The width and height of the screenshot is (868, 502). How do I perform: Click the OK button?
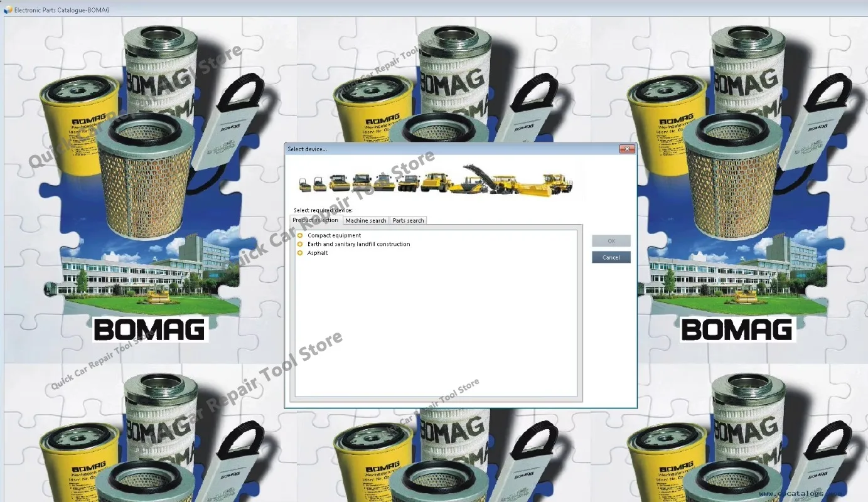click(x=611, y=241)
